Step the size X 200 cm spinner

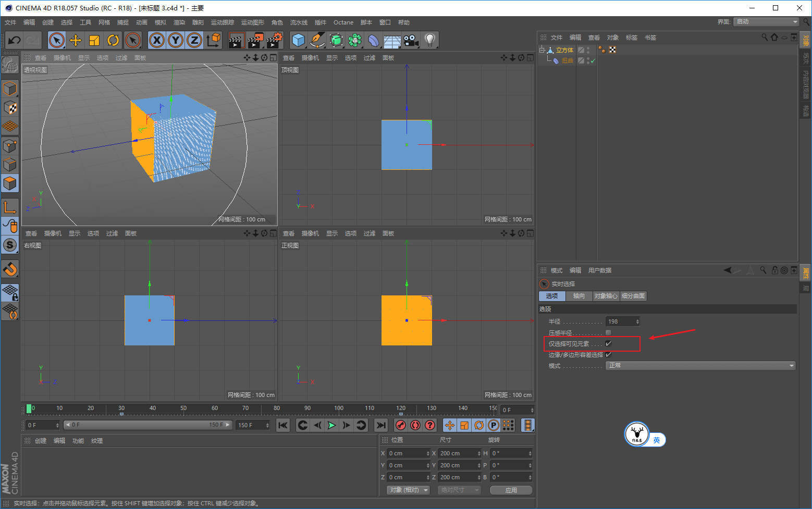point(479,453)
